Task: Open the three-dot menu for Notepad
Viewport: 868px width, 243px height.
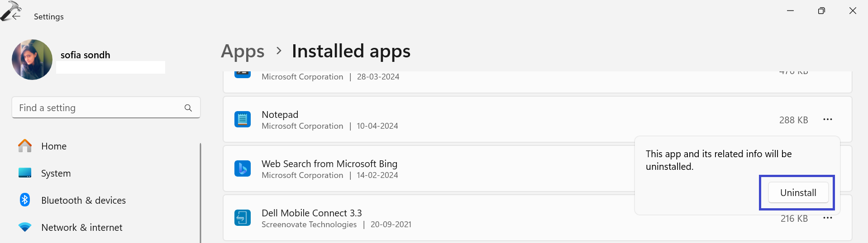Action: [x=827, y=120]
